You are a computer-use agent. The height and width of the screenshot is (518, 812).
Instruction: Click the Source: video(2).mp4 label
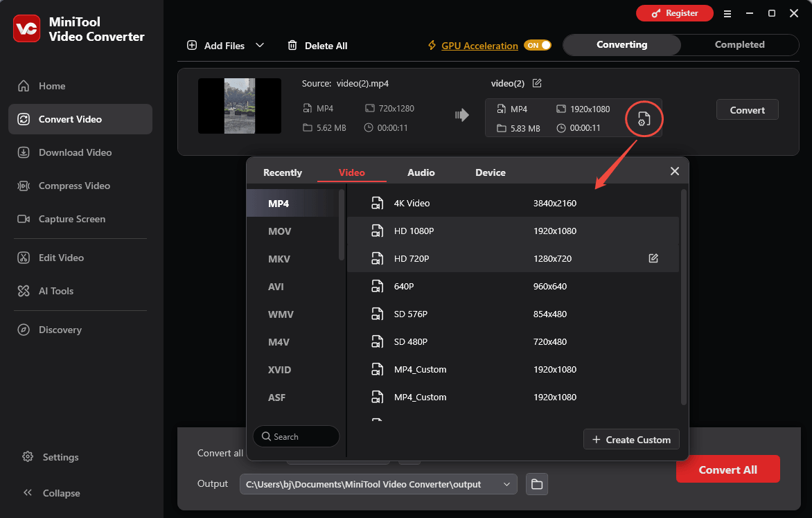346,83
